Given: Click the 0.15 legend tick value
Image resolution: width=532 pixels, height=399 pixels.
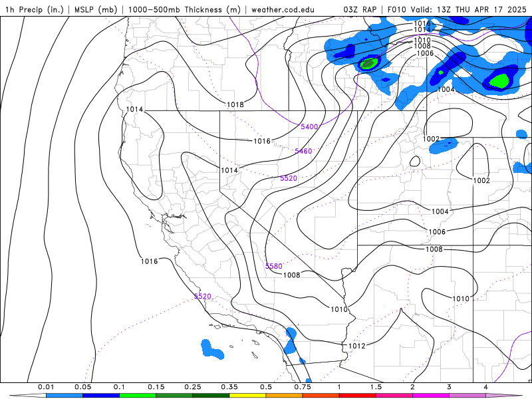Looking at the screenshot, I should coord(156,387).
